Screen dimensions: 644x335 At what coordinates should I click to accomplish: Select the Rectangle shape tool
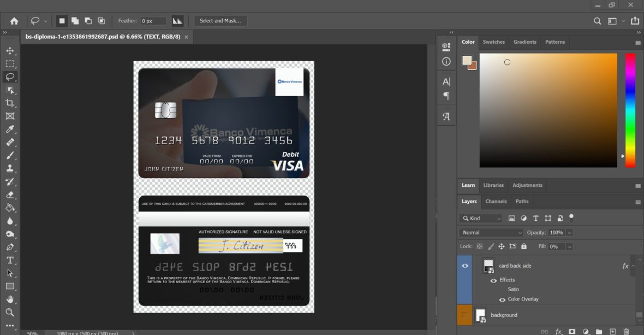10,286
